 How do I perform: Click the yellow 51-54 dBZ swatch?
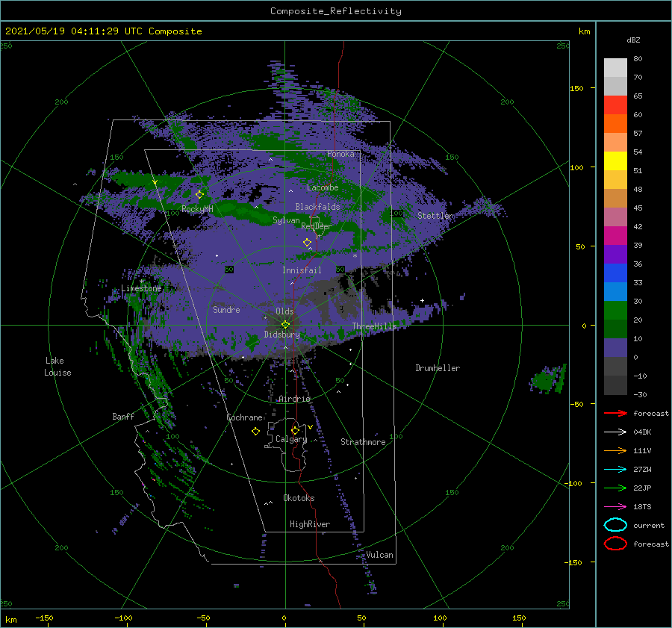coord(615,161)
